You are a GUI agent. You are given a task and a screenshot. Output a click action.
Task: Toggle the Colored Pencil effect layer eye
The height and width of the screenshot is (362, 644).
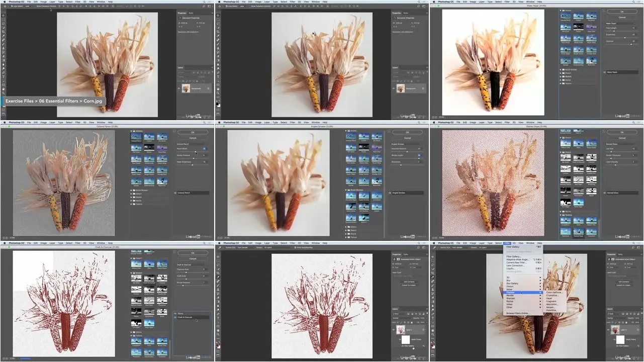coord(175,193)
